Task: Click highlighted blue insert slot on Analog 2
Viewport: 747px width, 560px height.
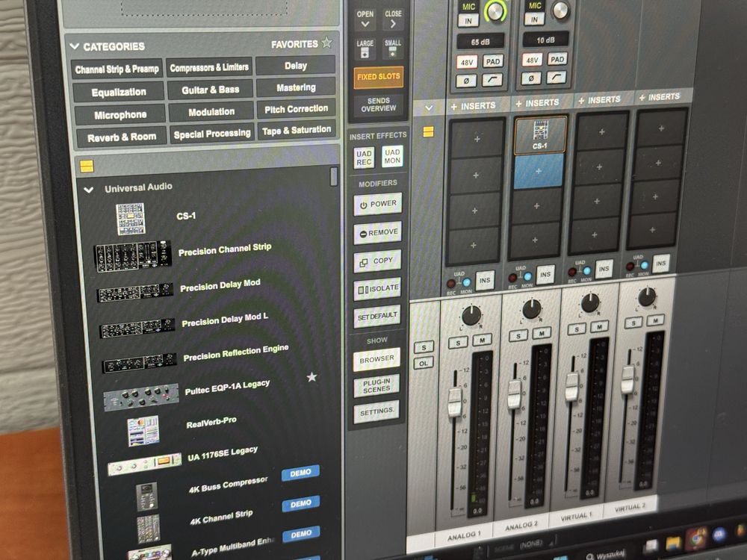Action: pyautogui.click(x=539, y=171)
